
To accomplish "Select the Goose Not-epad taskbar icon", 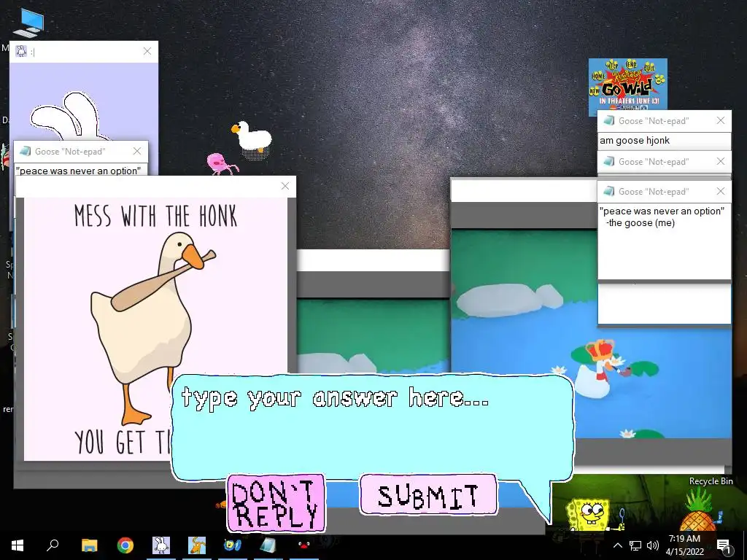I will click(268, 545).
